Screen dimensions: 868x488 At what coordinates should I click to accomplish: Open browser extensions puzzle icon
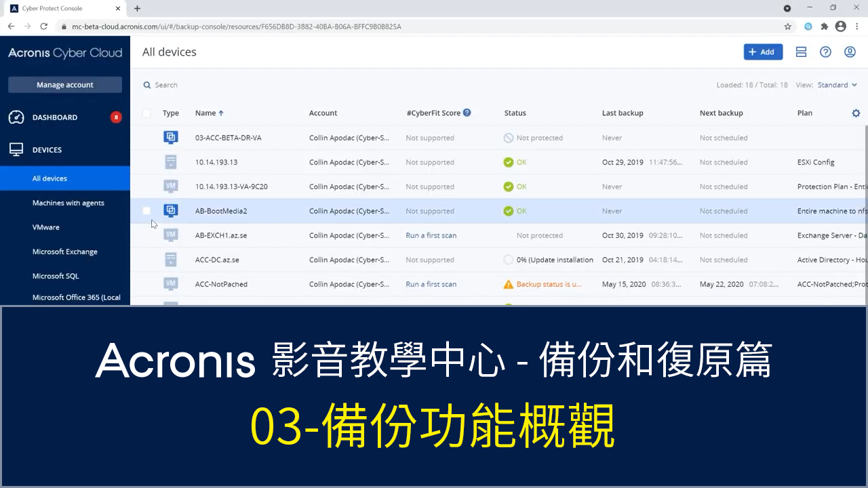825,26
